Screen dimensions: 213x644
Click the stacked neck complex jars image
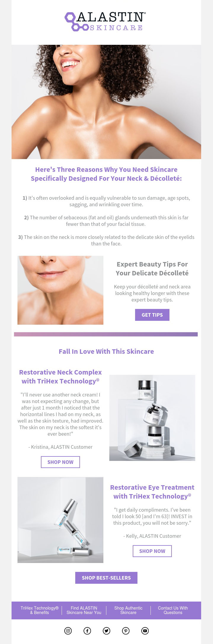point(152,418)
